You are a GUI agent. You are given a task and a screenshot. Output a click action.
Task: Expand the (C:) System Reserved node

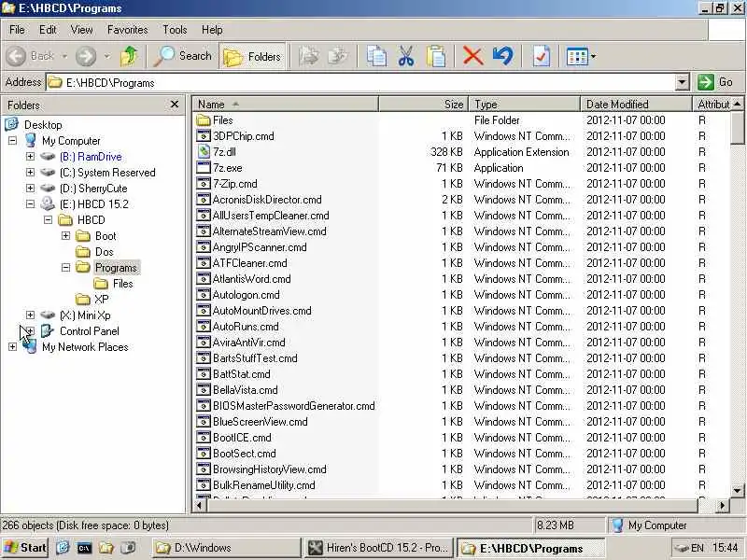click(30, 172)
